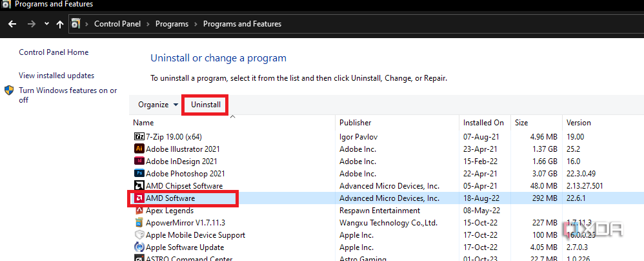Image resolution: width=644 pixels, height=261 pixels.
Task: Sort the list by Publisher column
Action: [x=356, y=123]
